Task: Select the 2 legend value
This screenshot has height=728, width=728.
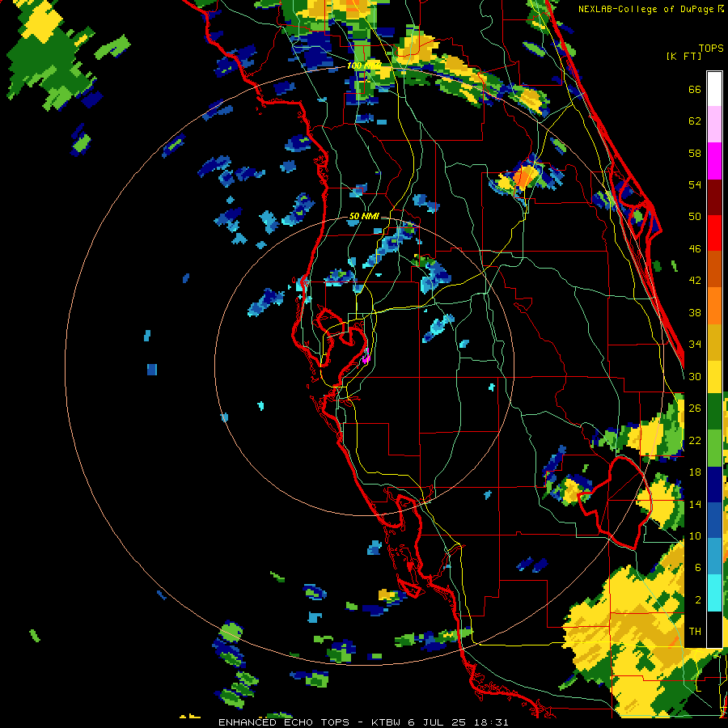Action: click(697, 599)
